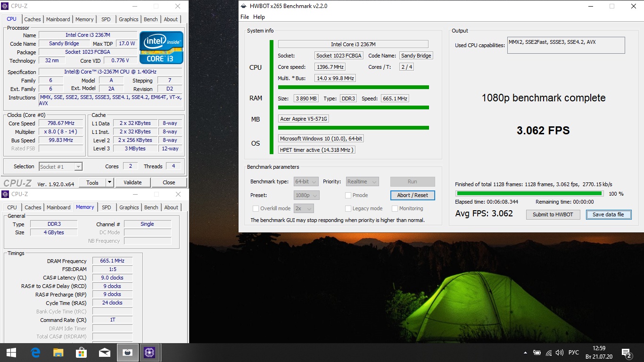Image resolution: width=644 pixels, height=362 pixels.
Task: Open SPD tab in the lower CPU-Z window
Action: (107, 207)
